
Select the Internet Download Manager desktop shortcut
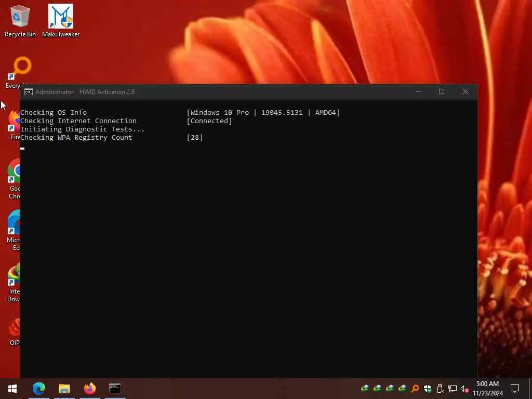click(14, 282)
